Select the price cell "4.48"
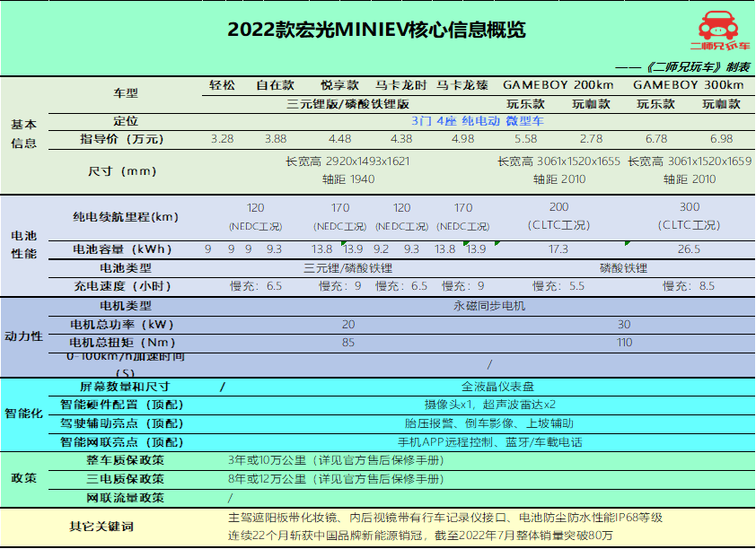The image size is (756, 549). pos(340,139)
